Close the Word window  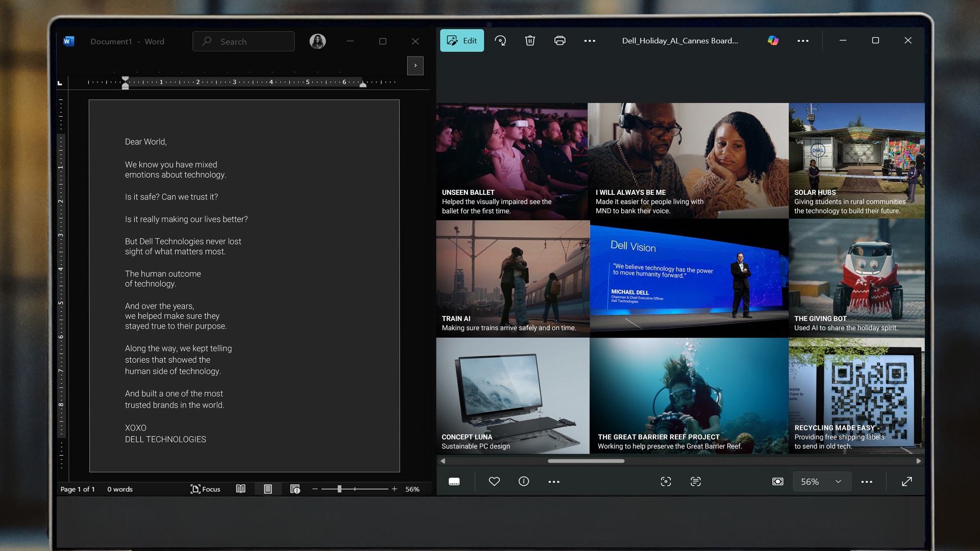[415, 41]
